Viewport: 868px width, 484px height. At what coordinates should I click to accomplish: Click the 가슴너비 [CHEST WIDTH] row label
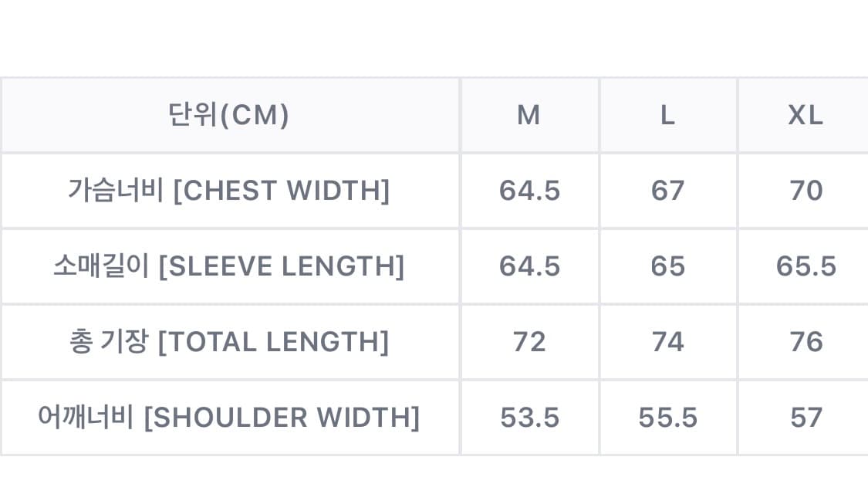pyautogui.click(x=228, y=190)
